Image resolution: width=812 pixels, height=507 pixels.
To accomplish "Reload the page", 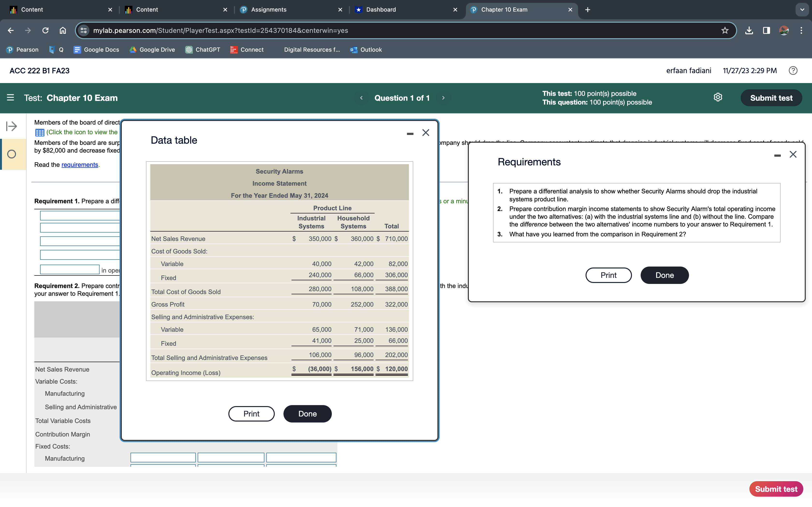I will coord(45,30).
